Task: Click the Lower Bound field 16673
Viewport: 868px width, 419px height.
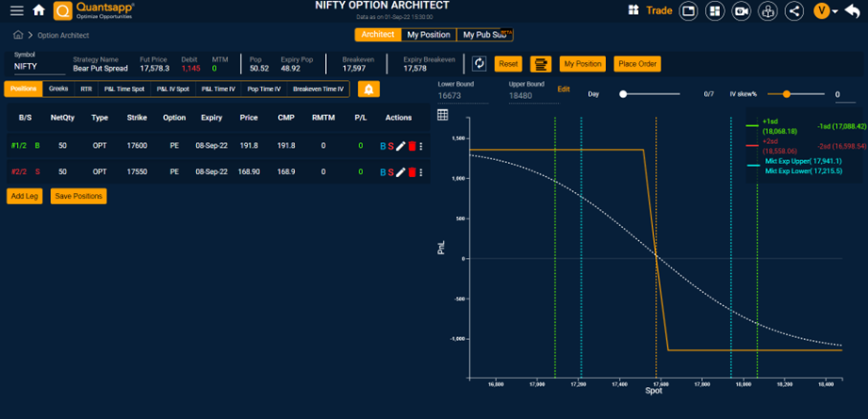Action: click(x=464, y=95)
